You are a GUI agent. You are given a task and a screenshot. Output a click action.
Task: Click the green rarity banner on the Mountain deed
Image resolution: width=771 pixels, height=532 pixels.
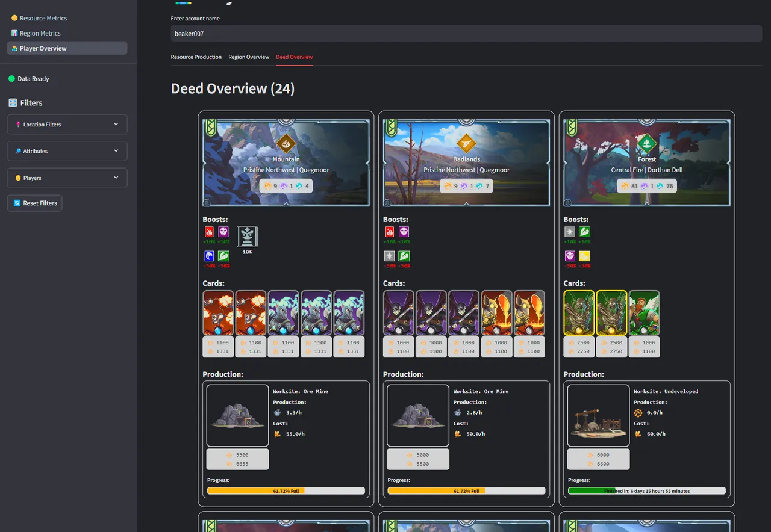[x=210, y=128]
